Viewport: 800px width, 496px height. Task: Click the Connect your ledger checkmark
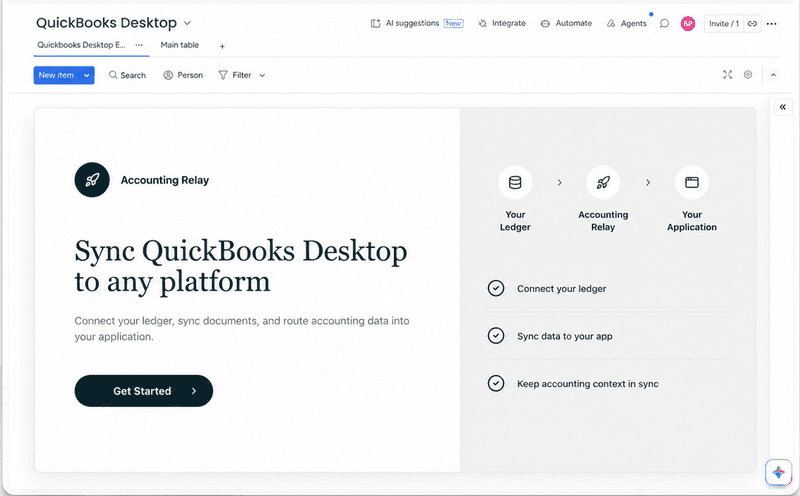496,288
